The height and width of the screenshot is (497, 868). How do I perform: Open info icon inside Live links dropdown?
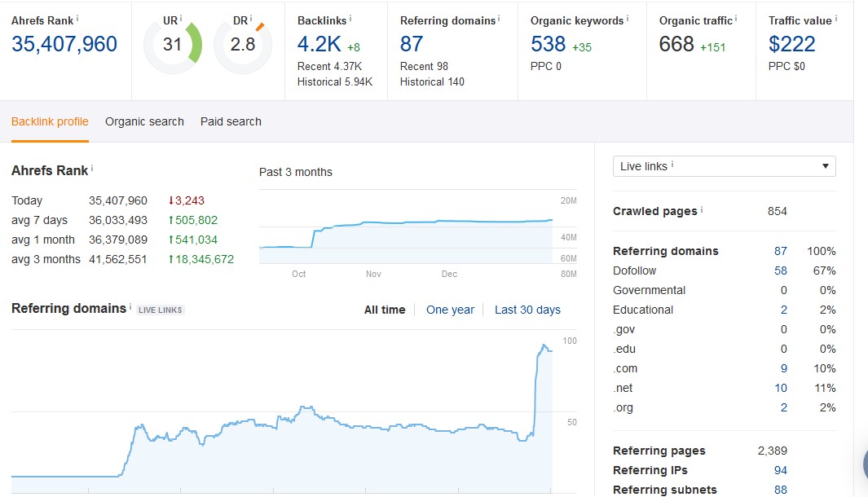pyautogui.click(x=672, y=165)
